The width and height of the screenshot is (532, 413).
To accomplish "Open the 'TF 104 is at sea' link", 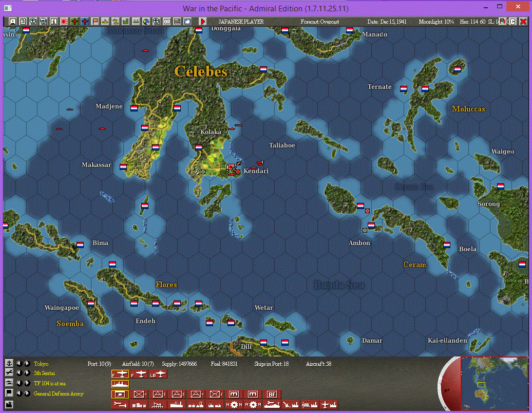I will tap(49, 383).
